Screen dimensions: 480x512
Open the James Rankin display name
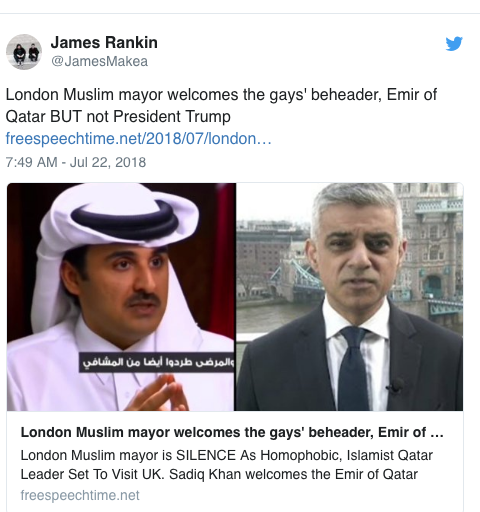coord(104,43)
